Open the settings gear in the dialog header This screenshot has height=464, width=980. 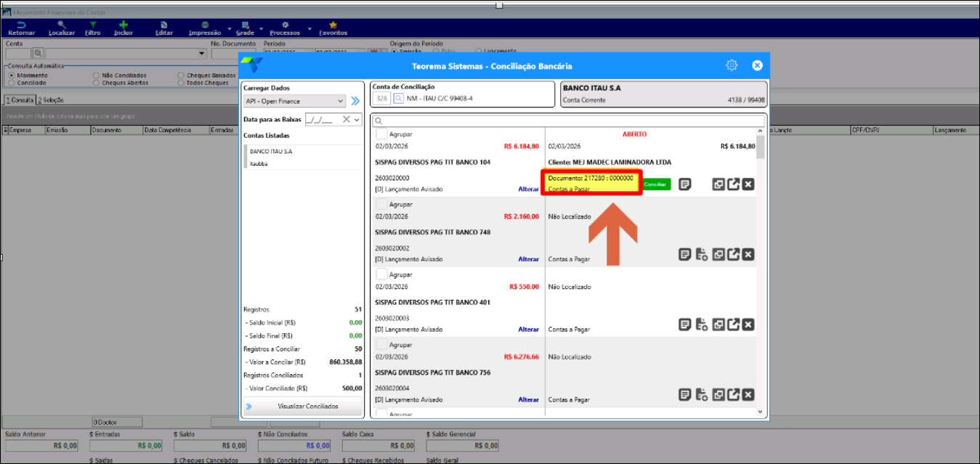pyautogui.click(x=732, y=65)
